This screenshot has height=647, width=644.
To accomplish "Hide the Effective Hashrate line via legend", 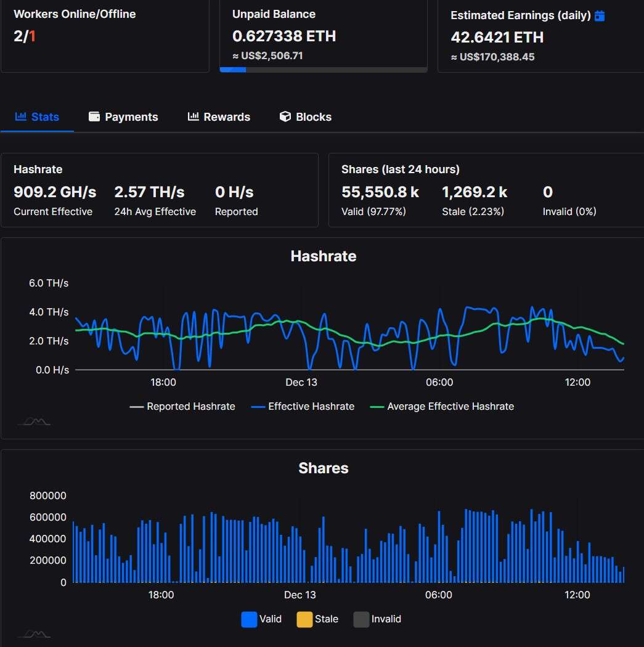I will [x=303, y=407].
